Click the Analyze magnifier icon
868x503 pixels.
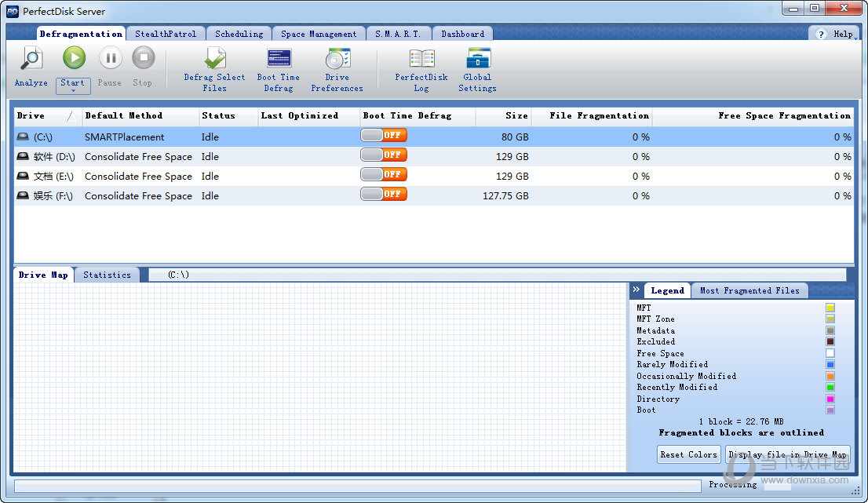pyautogui.click(x=31, y=59)
